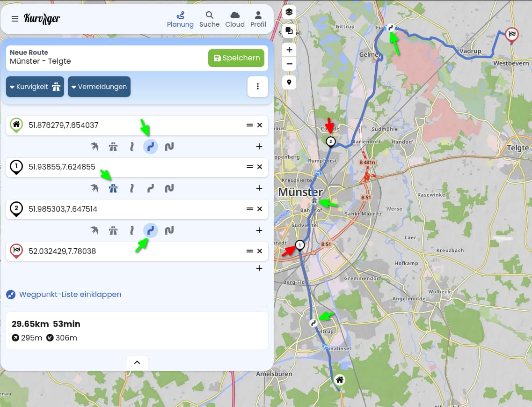
Task: Click the my location pin button
Action: 289,82
